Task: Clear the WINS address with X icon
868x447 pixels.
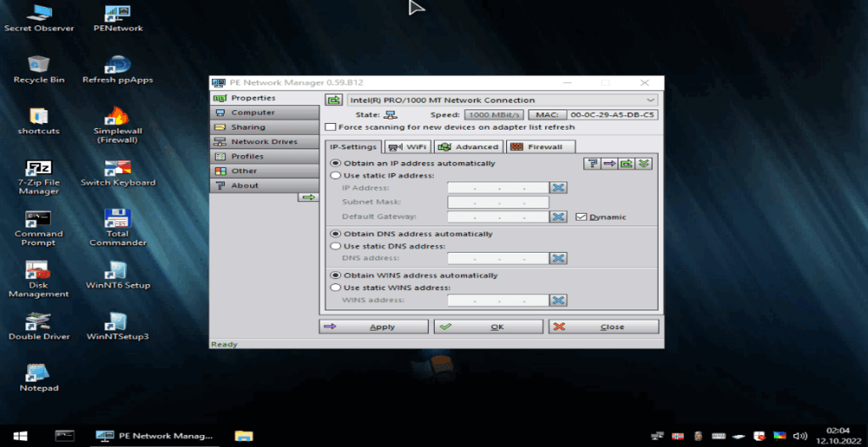Action: pos(558,299)
